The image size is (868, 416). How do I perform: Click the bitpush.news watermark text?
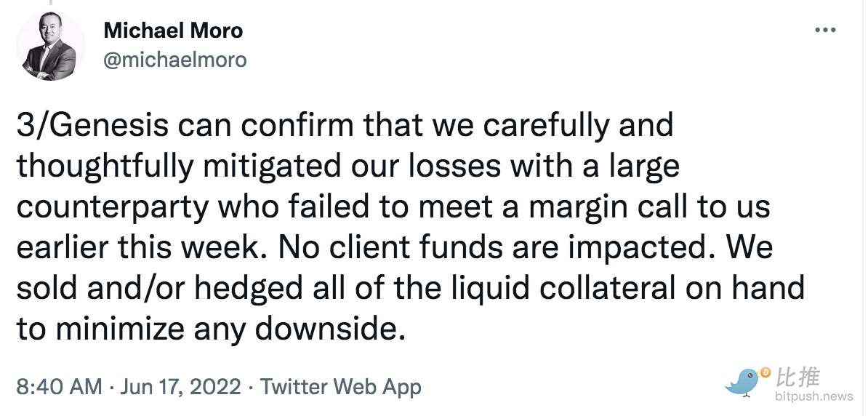tap(813, 396)
